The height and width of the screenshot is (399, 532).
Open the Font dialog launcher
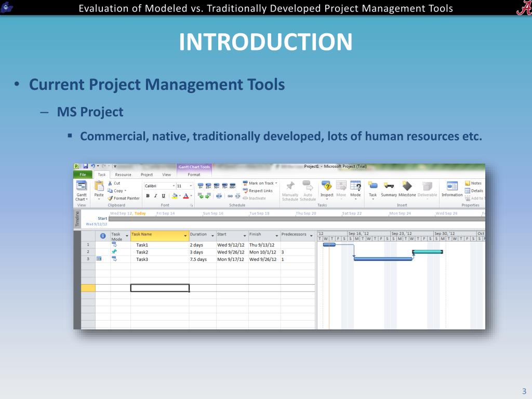click(191, 205)
